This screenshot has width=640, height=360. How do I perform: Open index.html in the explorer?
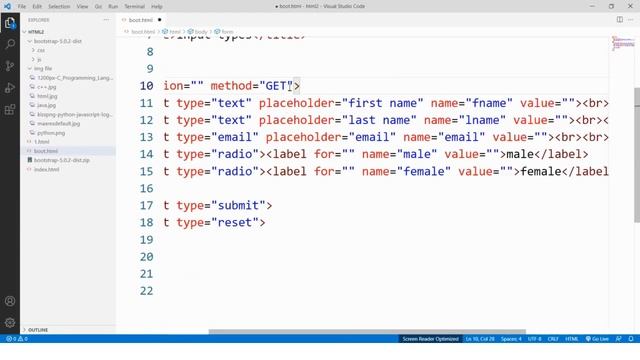coord(47,169)
